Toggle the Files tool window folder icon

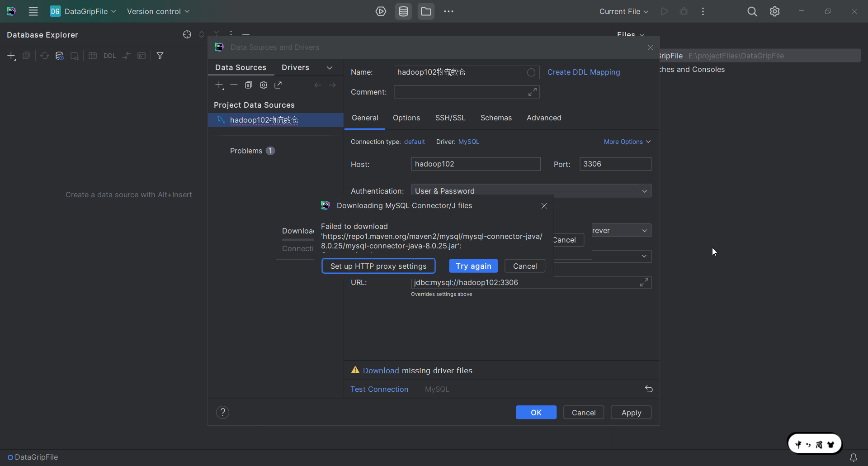click(426, 11)
